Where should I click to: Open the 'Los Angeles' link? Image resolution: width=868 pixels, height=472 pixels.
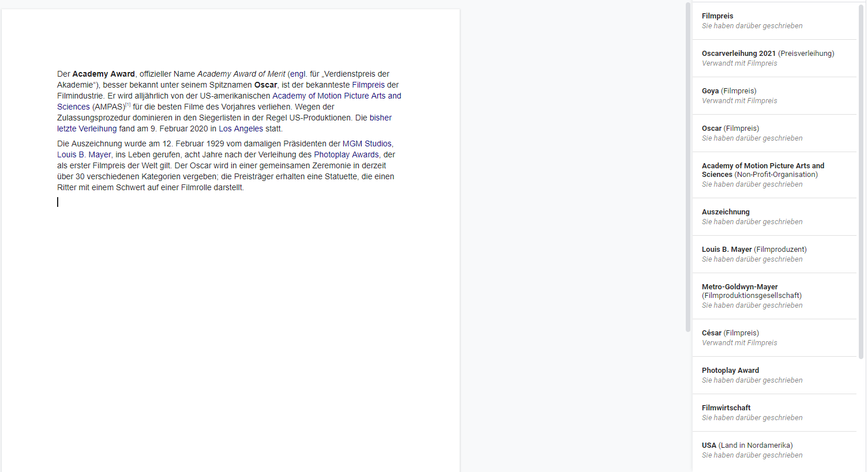coord(241,129)
